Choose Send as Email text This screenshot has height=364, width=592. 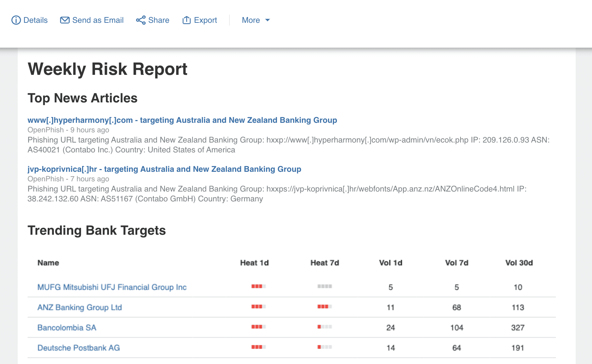98,20
